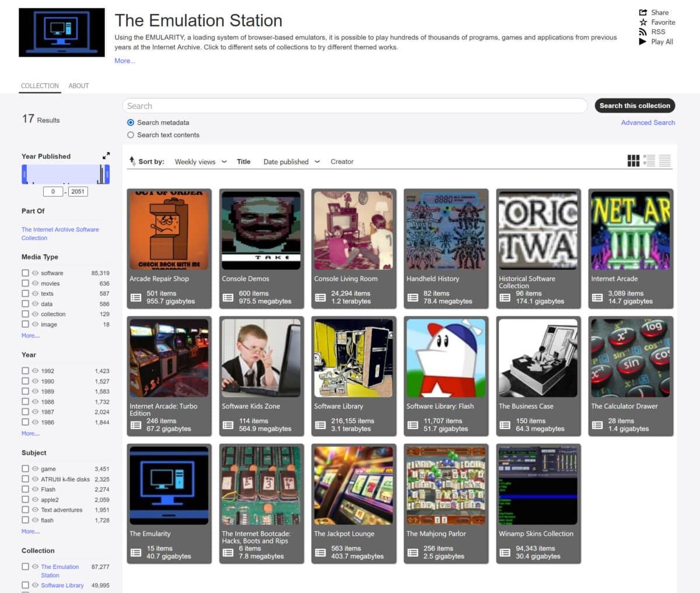Image resolution: width=700 pixels, height=593 pixels.
Task: Check the software media type filter
Action: (25, 272)
